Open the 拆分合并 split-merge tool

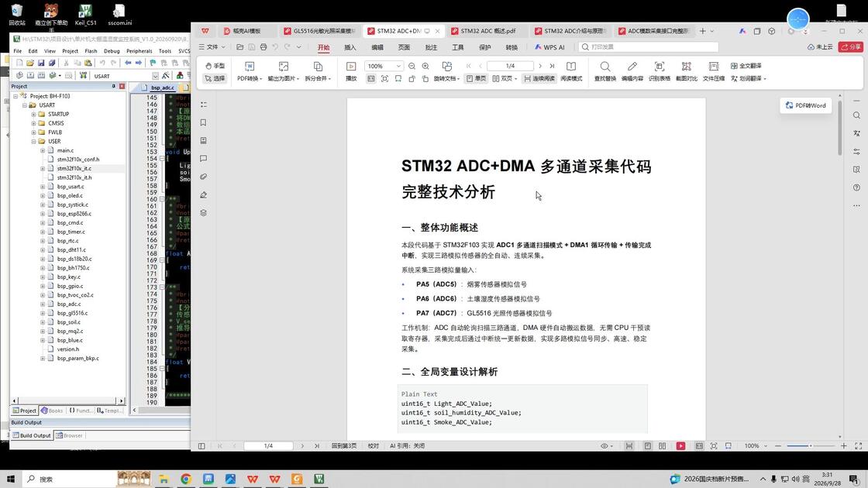pyautogui.click(x=318, y=72)
